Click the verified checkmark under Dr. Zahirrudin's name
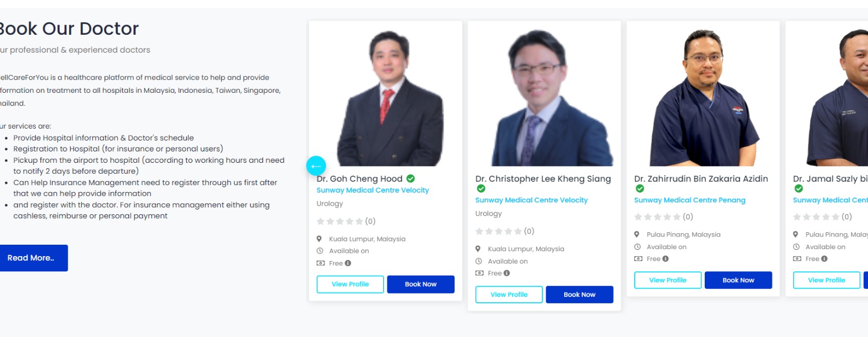The image size is (868, 337). point(640,188)
